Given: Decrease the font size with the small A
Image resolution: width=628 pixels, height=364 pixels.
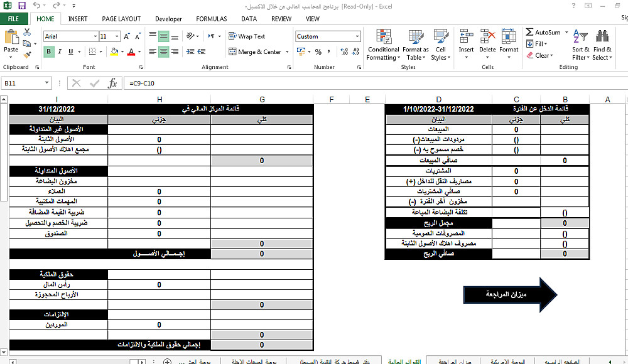Looking at the screenshot, I should tap(138, 36).
